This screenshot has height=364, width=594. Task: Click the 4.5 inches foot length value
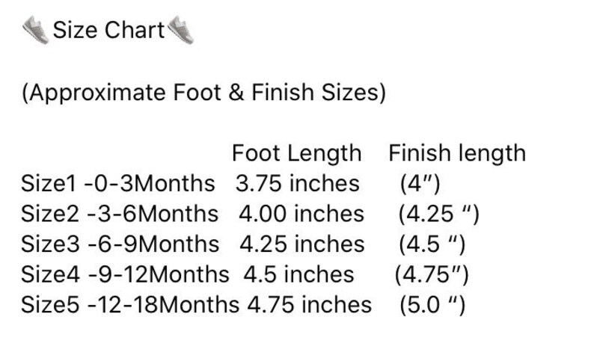click(x=298, y=274)
